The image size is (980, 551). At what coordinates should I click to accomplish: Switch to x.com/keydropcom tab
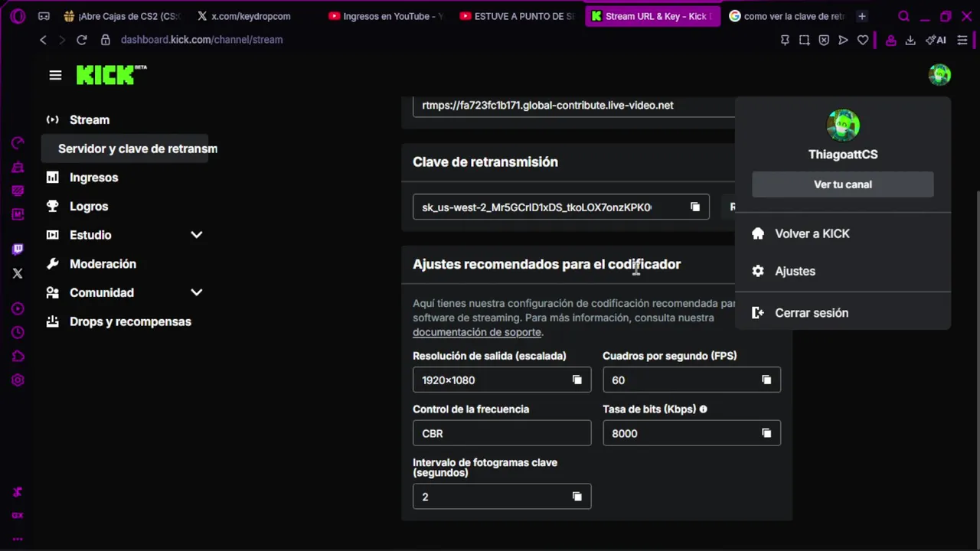(251, 16)
